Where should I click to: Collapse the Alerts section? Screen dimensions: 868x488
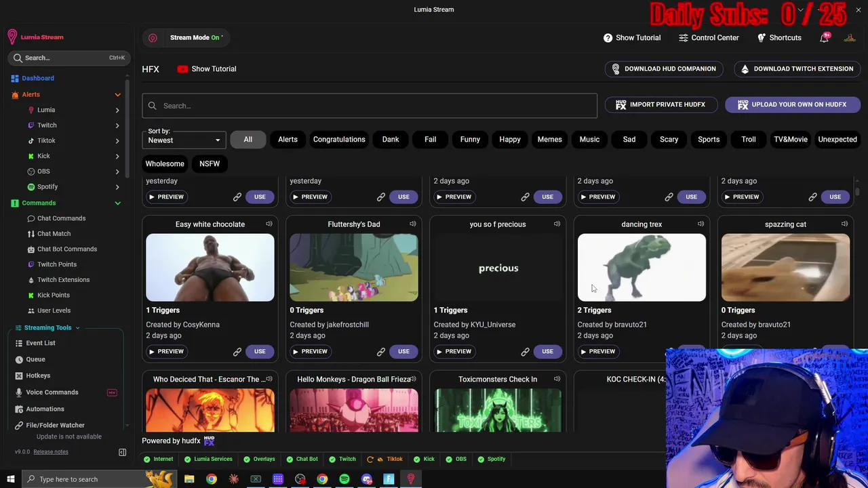click(x=117, y=95)
